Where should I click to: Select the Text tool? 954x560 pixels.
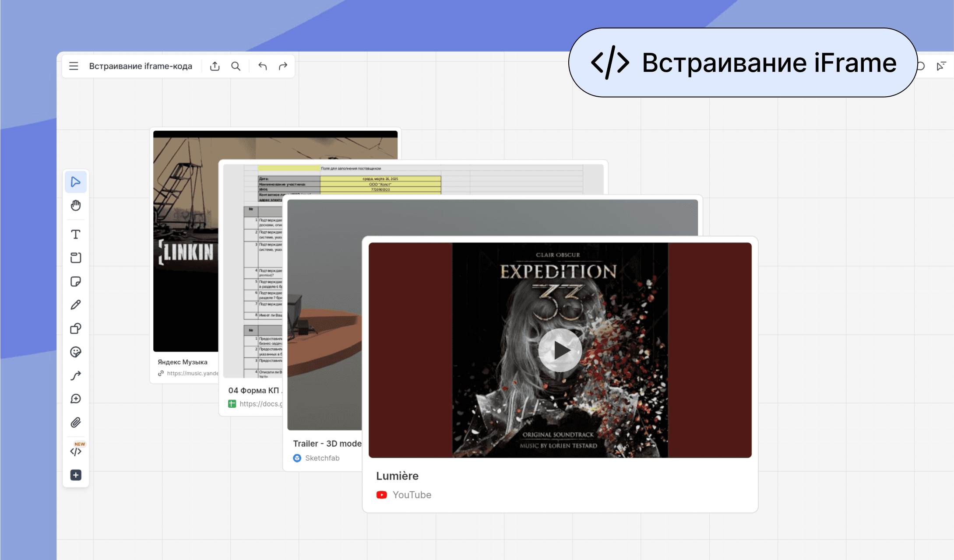tap(76, 234)
